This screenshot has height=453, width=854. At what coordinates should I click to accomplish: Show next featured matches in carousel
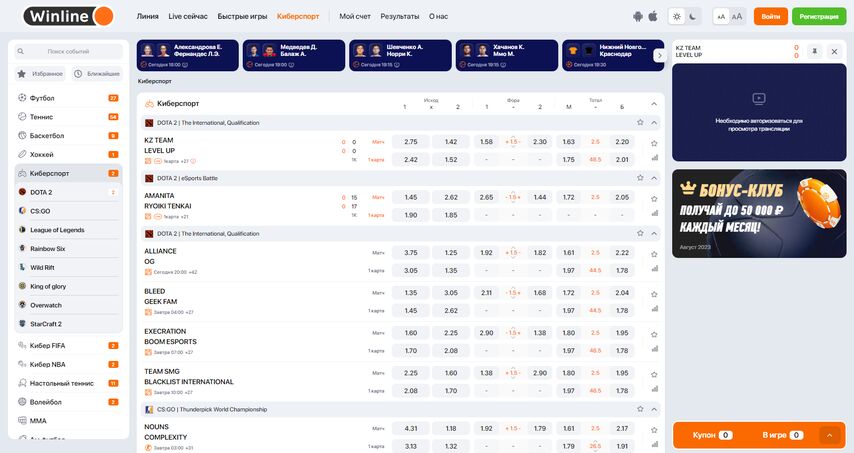pyautogui.click(x=660, y=55)
